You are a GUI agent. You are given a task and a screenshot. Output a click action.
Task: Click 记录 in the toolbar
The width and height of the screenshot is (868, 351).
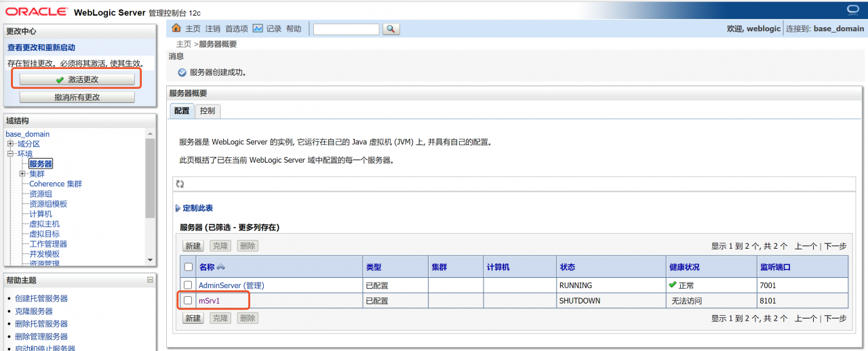(274, 28)
